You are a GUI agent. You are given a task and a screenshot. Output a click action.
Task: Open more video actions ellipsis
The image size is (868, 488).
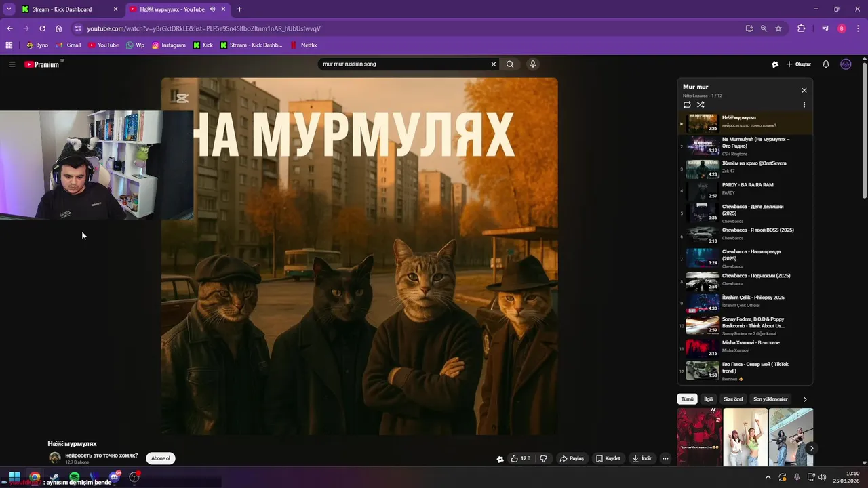(665, 459)
